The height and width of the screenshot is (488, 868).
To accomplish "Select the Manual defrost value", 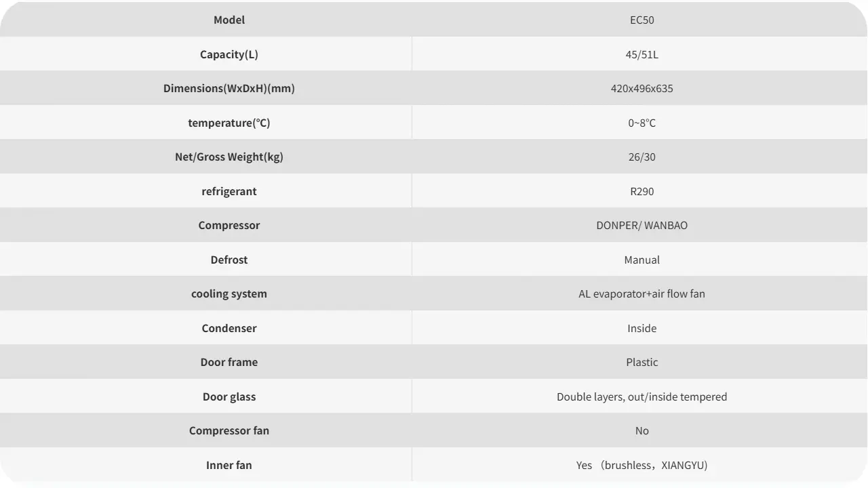I will click(x=642, y=260).
